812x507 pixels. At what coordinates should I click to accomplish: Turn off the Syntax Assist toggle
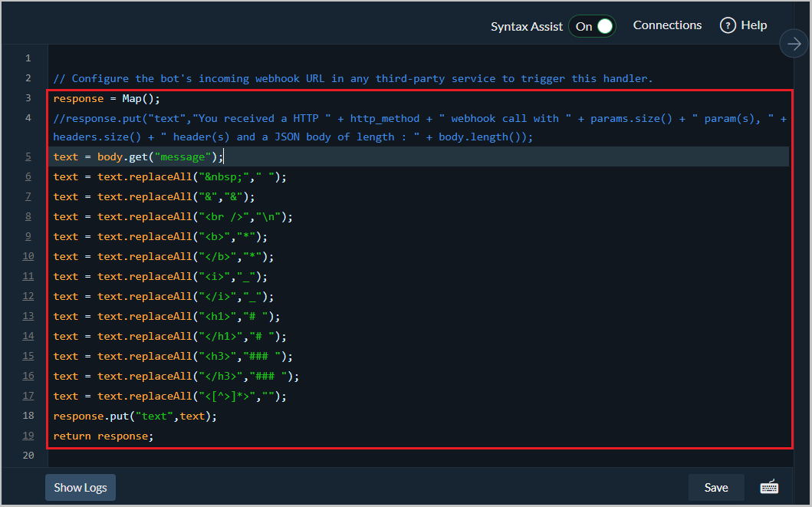[593, 26]
